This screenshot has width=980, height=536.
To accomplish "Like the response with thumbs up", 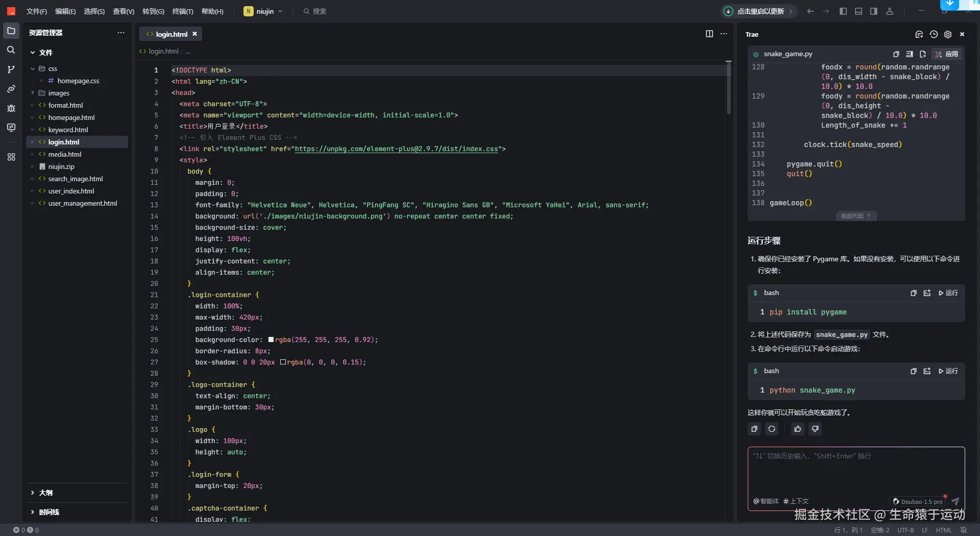I will click(798, 429).
